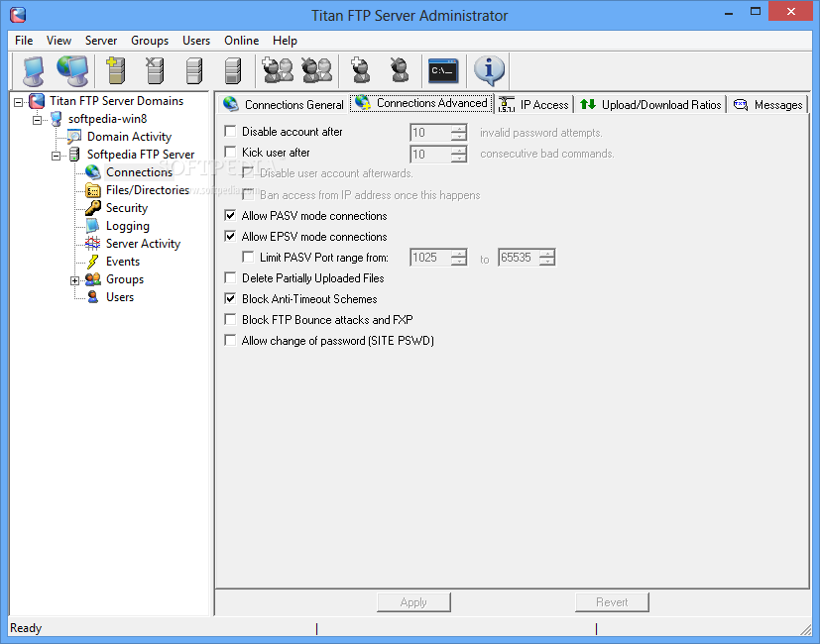Click the Revert button
This screenshot has width=820, height=644.
(612, 602)
